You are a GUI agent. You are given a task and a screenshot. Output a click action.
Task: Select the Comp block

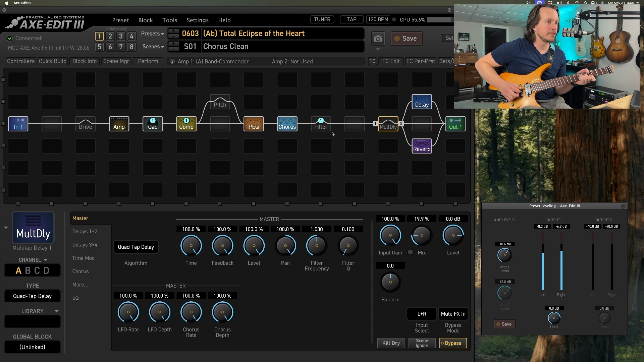click(x=186, y=124)
